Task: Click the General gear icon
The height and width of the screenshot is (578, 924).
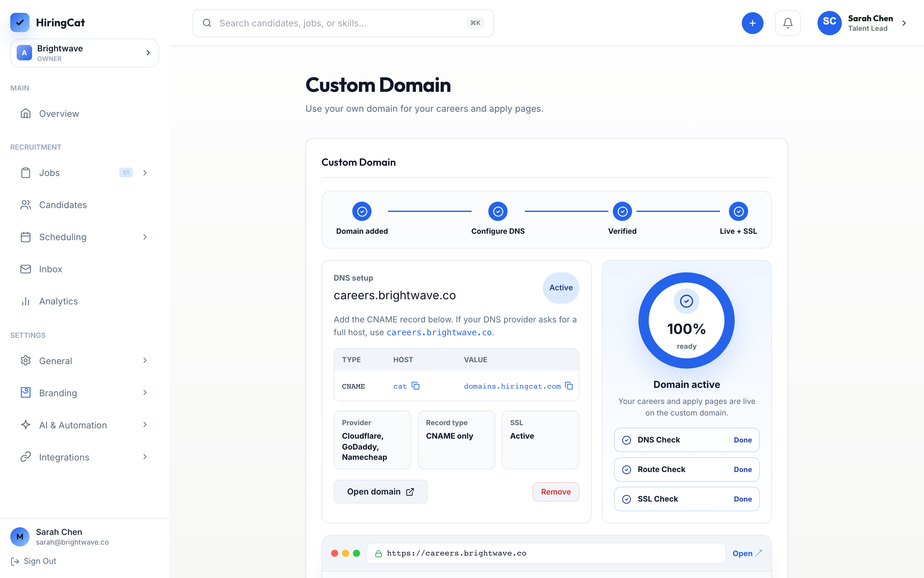Action: (x=26, y=361)
